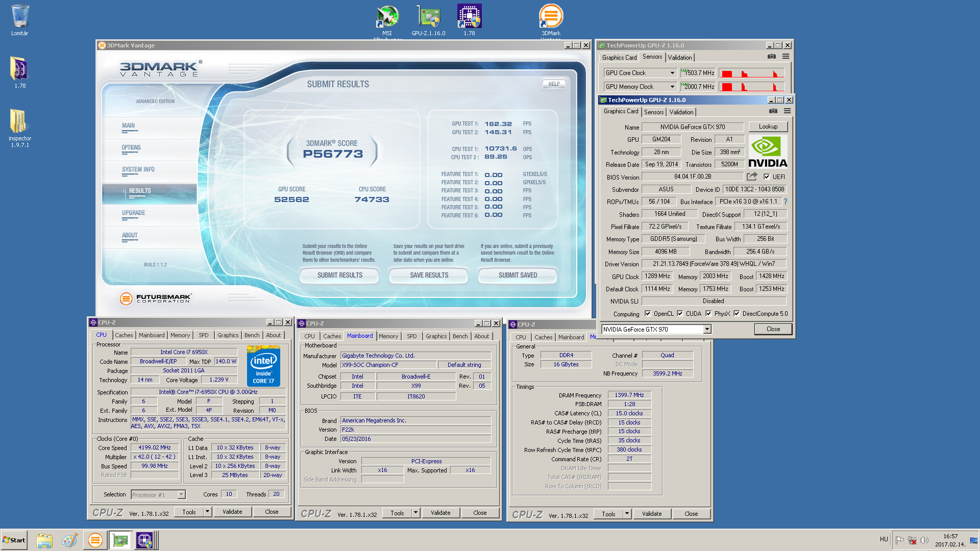
Task: Toggle the OpenCL computing checkbox
Action: 648,314
